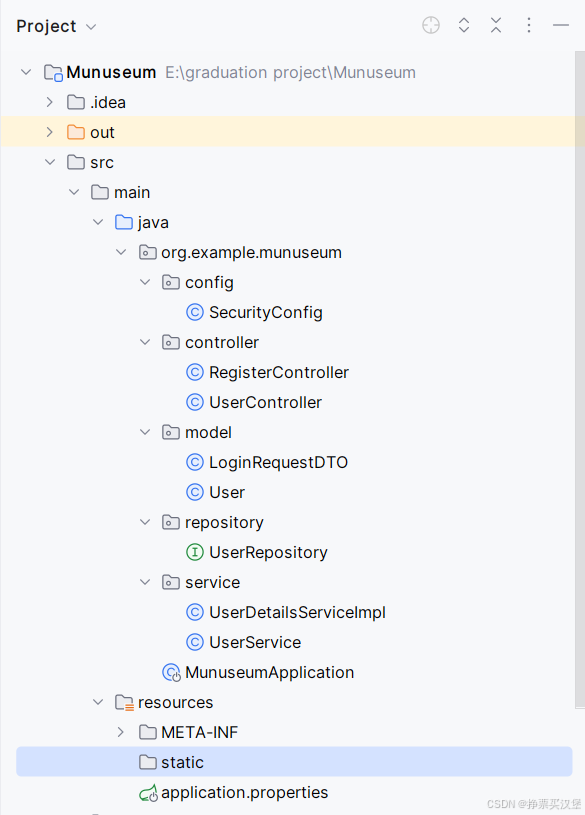The image size is (585, 815).
Task: Open the LoginRequestDTO file
Action: [x=278, y=462]
